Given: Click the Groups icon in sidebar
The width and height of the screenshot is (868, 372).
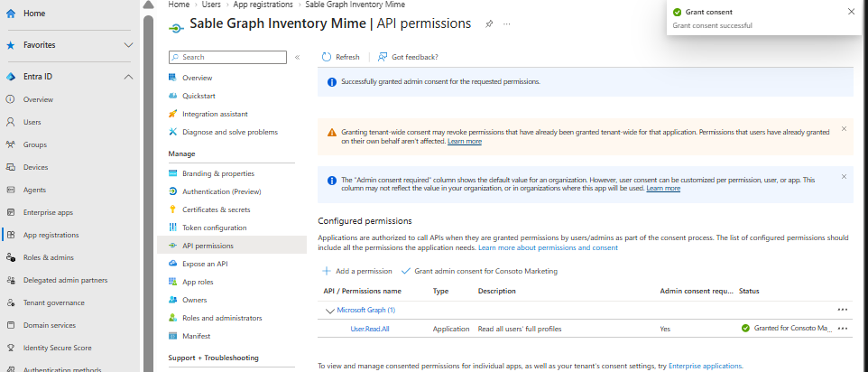Looking at the screenshot, I should (11, 145).
